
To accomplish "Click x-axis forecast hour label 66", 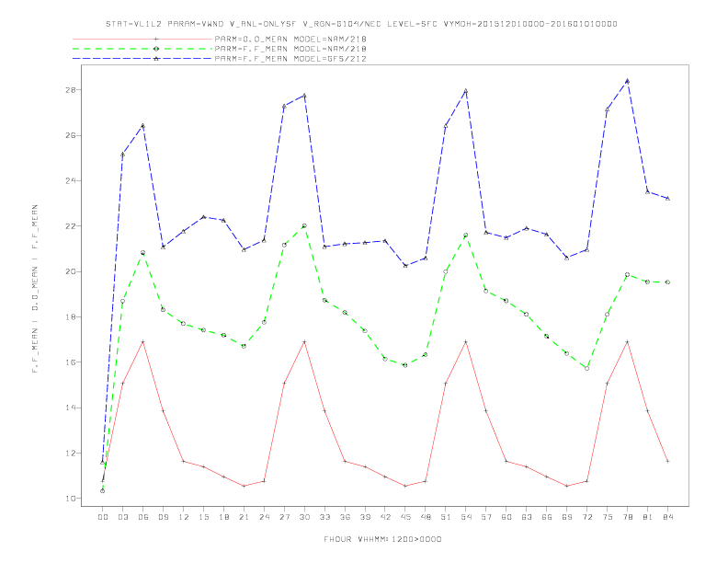I will [x=547, y=517].
